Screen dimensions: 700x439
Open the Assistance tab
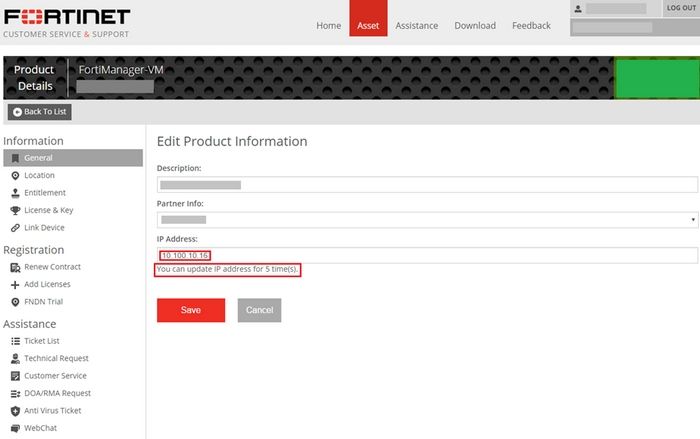[417, 26]
